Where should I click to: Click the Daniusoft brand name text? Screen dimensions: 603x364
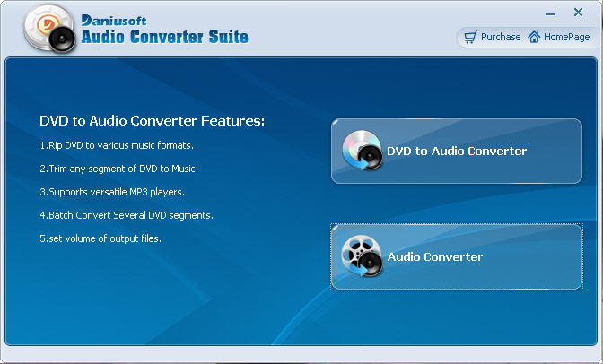click(x=114, y=21)
